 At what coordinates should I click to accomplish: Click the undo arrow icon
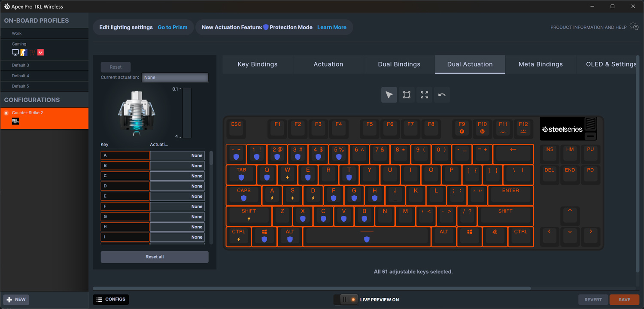click(x=442, y=95)
